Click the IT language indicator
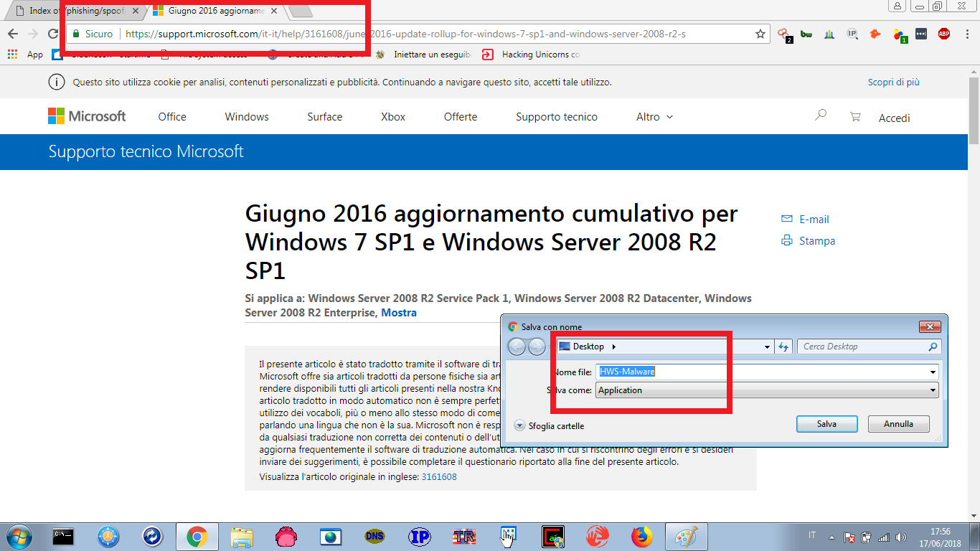The image size is (980, 551). [812, 536]
